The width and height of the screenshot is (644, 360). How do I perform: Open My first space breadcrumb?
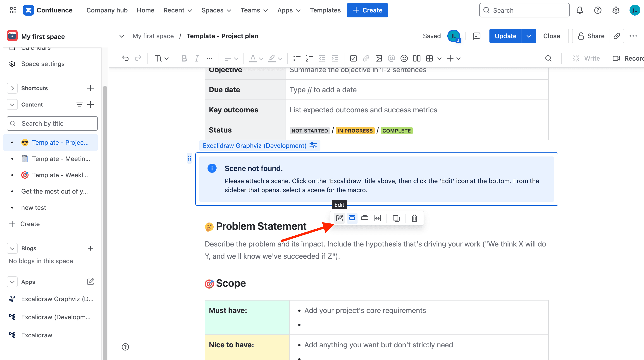click(x=153, y=36)
